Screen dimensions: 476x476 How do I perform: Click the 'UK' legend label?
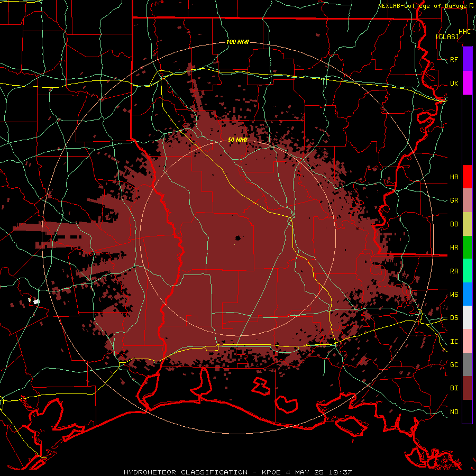[454, 83]
